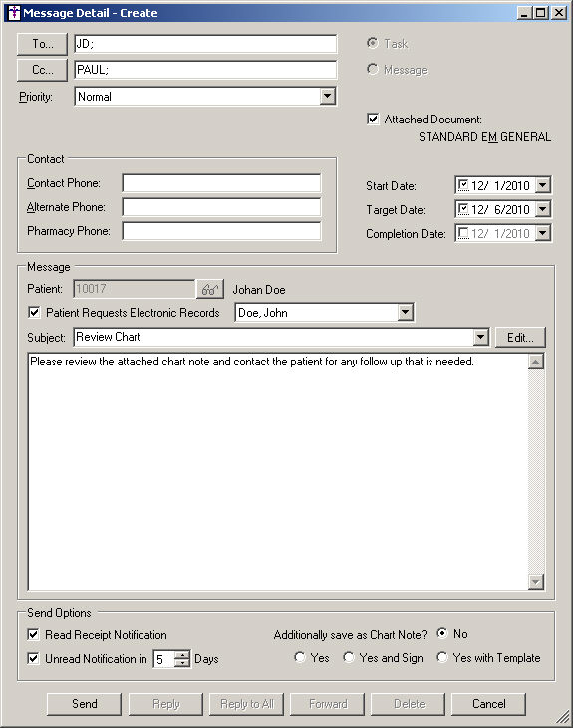This screenshot has width=573, height=728.
Task: Open the subject Edit... button
Action: (520, 337)
